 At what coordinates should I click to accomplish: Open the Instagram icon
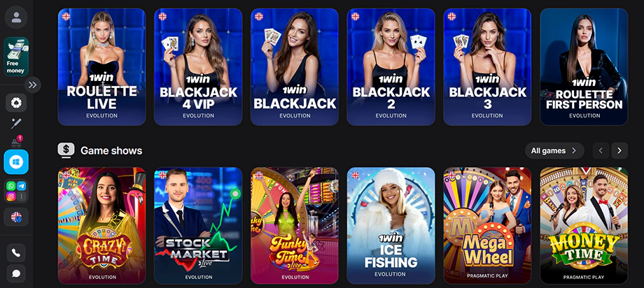coord(11,196)
